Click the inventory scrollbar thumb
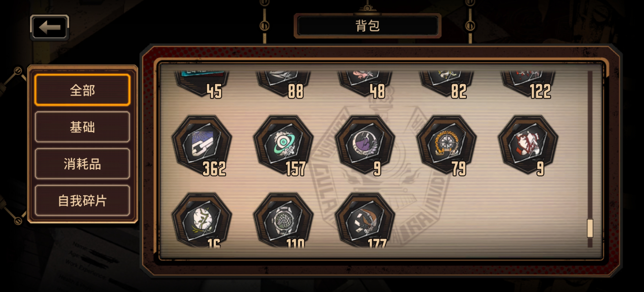Image resolution: width=644 pixels, height=292 pixels. pyautogui.click(x=590, y=228)
